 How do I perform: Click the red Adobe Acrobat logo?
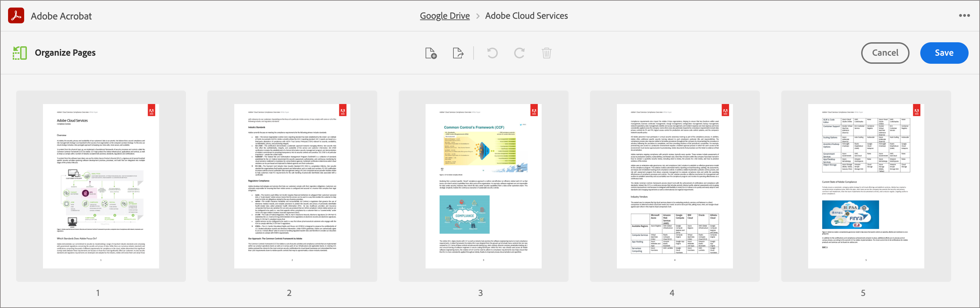(16, 15)
